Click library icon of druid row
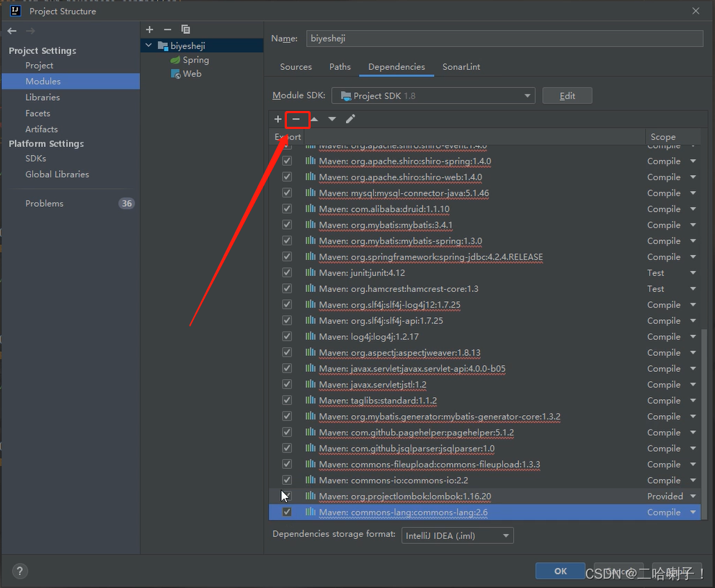The height and width of the screenshot is (588, 715). click(x=311, y=208)
